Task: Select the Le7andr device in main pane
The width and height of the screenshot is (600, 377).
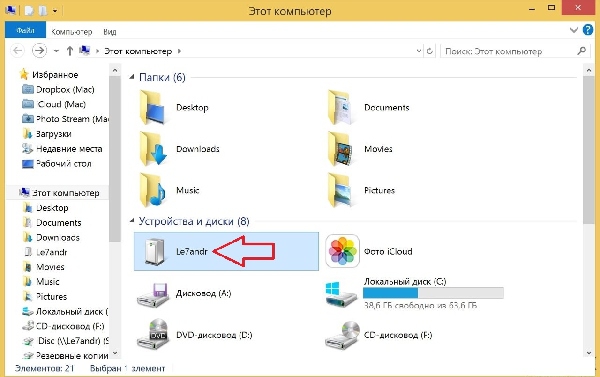Action: click(226, 251)
